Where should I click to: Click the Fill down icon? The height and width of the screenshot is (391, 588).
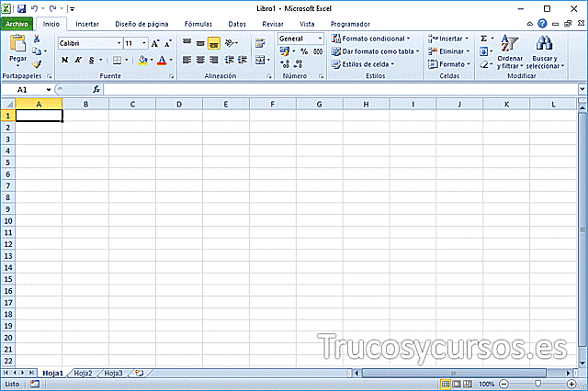point(484,51)
